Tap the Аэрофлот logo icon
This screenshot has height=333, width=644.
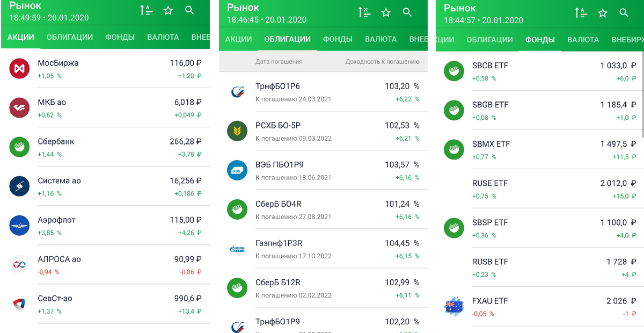pyautogui.click(x=19, y=225)
